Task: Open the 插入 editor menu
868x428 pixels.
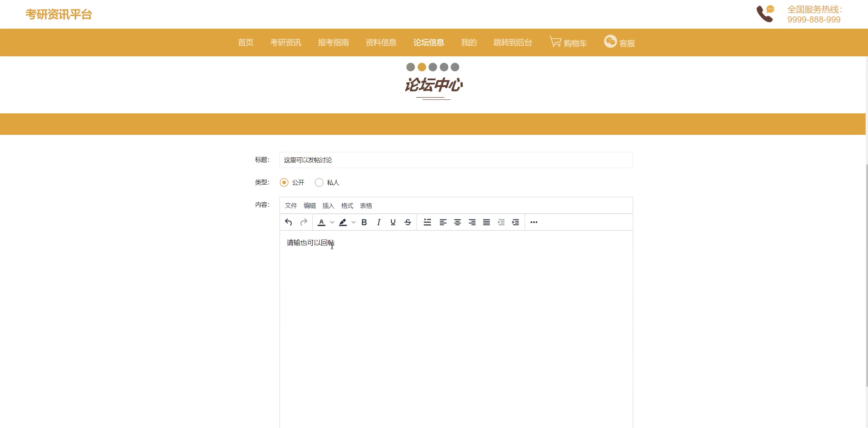Action: point(328,206)
